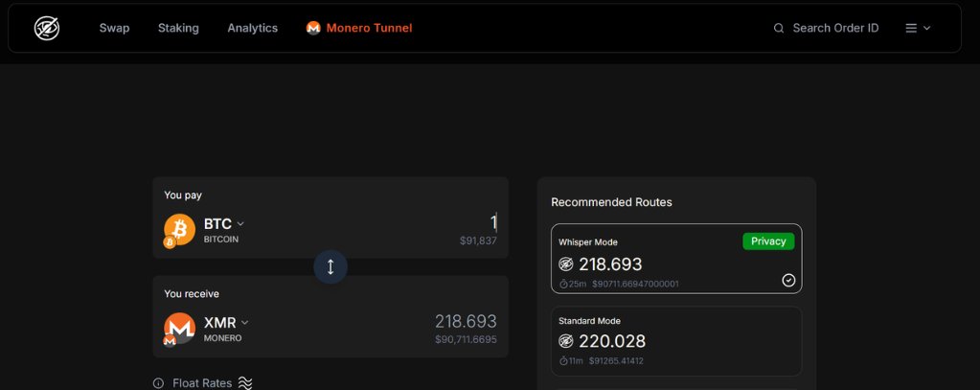Screen dimensions: 980x390
Task: Click the receive amount 218.693
Action: [x=466, y=321]
